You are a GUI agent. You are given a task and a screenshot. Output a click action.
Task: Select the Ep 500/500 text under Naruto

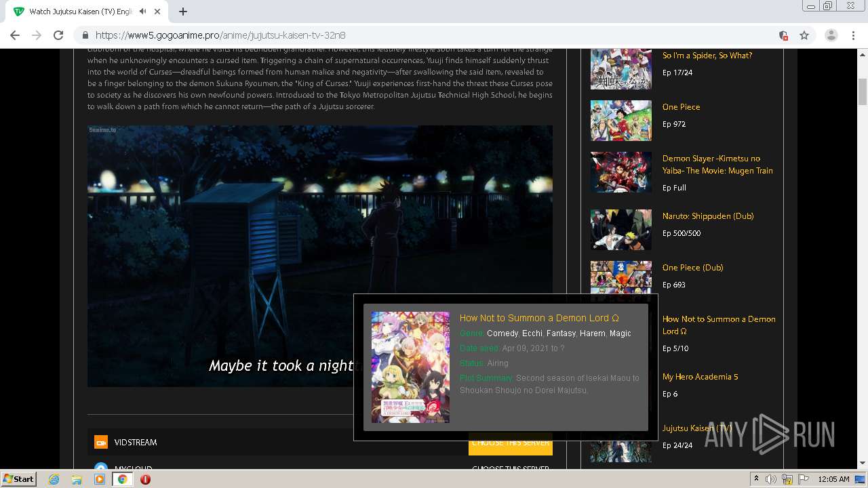(x=682, y=233)
